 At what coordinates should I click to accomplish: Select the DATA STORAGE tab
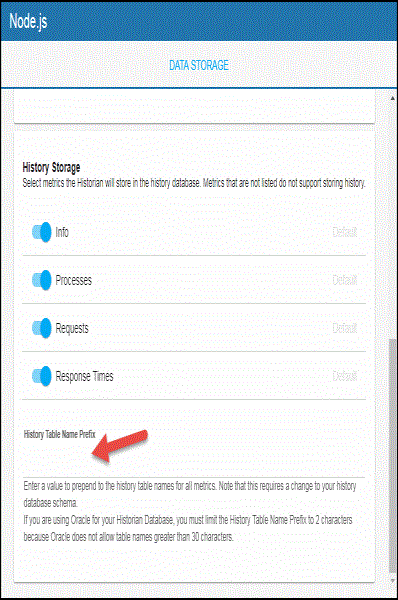(x=199, y=65)
